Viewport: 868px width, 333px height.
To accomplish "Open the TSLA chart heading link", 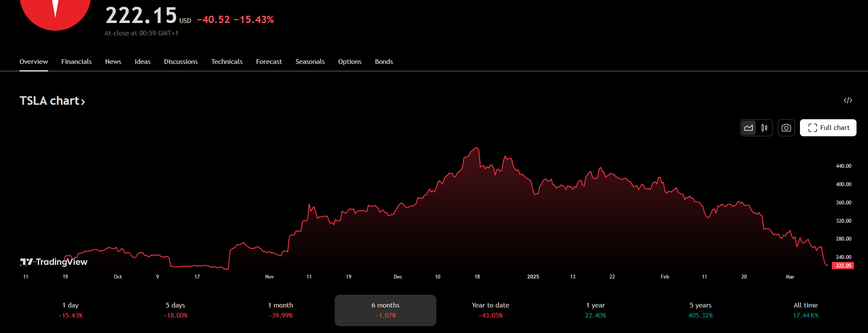I will (x=52, y=101).
